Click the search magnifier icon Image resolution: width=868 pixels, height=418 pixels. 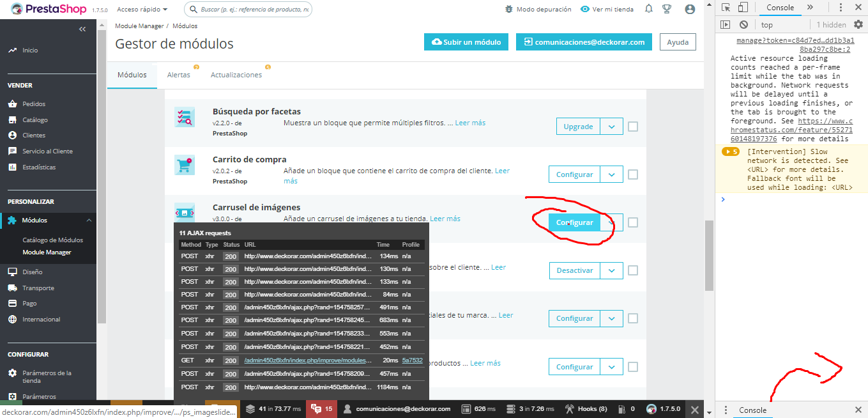point(193,10)
